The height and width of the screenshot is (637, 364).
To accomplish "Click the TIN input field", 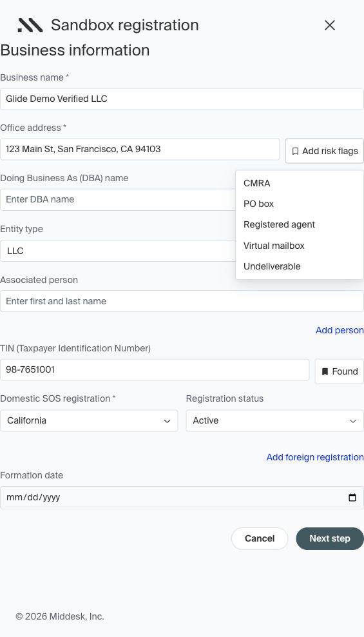I will [155, 369].
